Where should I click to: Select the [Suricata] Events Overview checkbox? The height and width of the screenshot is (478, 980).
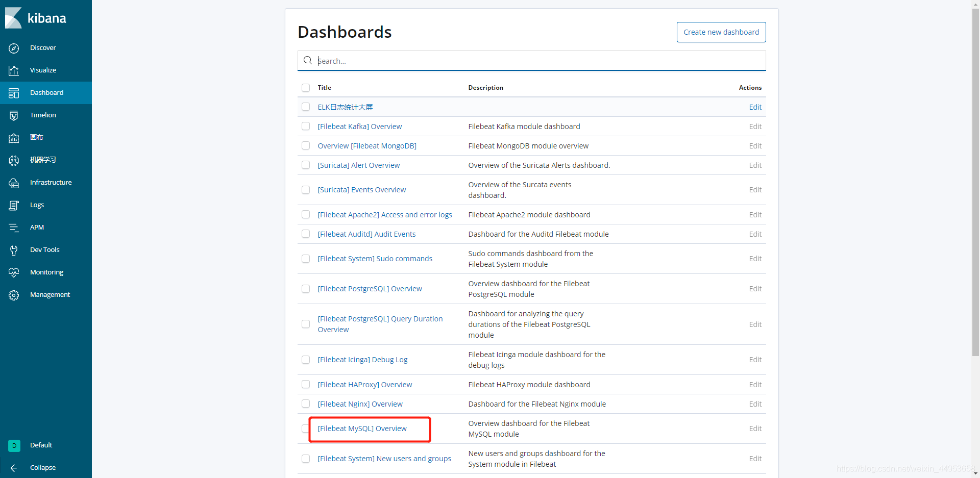point(306,190)
